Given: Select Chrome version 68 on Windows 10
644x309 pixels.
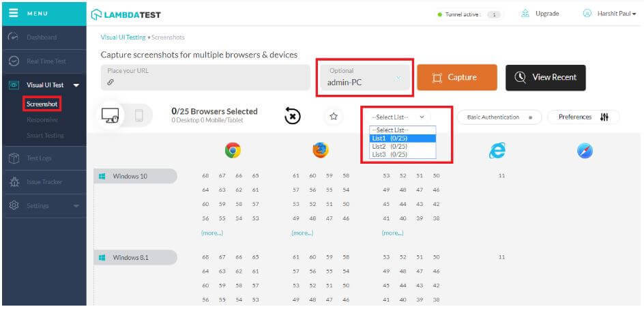Looking at the screenshot, I should coord(206,176).
